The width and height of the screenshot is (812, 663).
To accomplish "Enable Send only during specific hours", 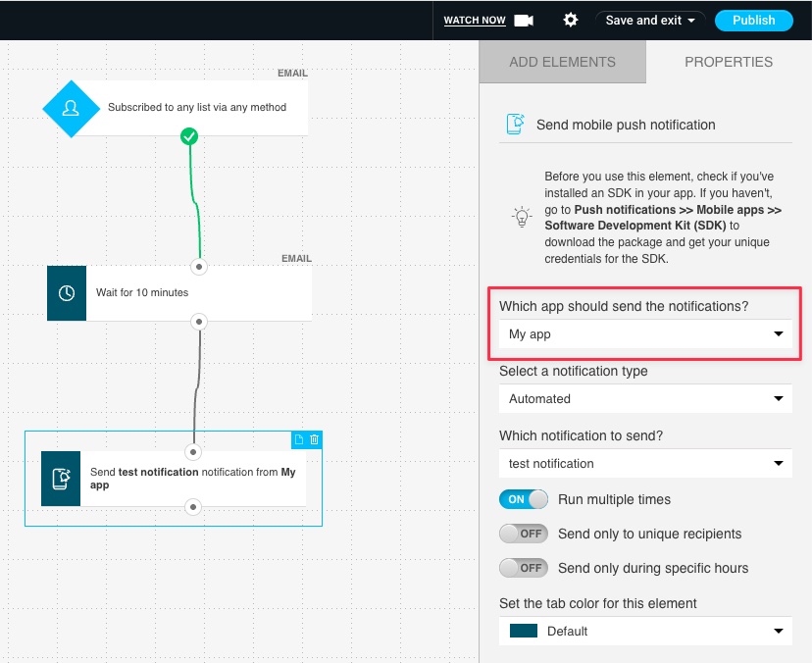I will (x=523, y=568).
